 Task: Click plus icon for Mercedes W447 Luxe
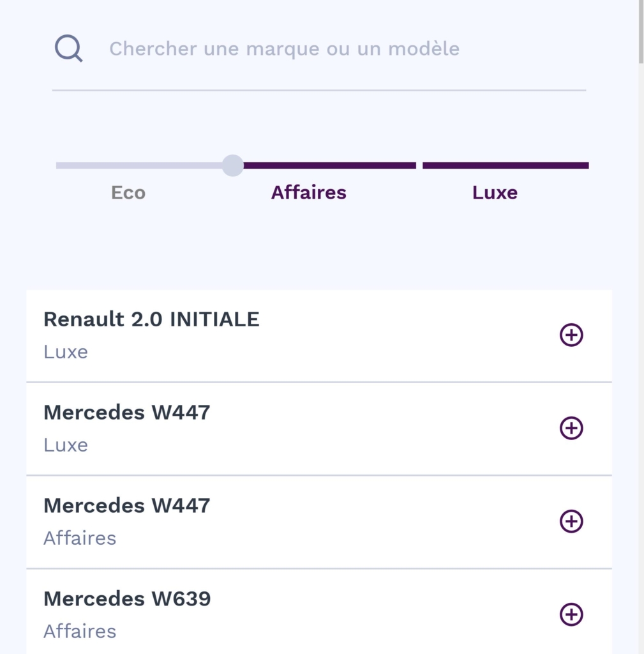571,428
